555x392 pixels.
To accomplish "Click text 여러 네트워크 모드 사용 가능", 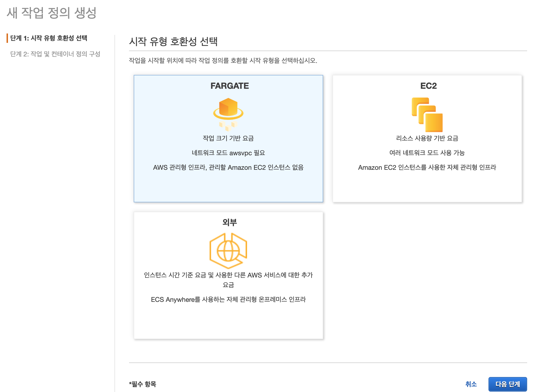I will pyautogui.click(x=427, y=153).
